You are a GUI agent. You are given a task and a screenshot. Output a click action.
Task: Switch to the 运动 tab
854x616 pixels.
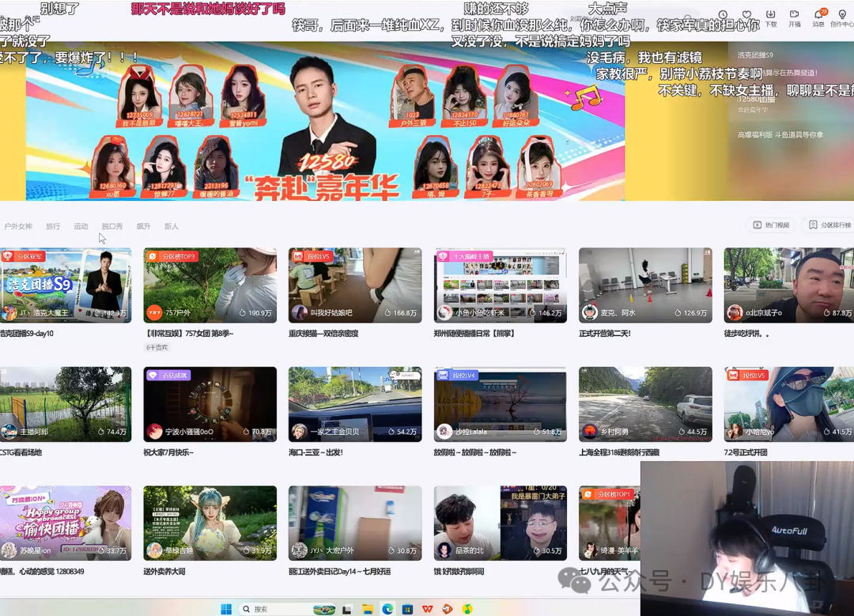pyautogui.click(x=81, y=226)
